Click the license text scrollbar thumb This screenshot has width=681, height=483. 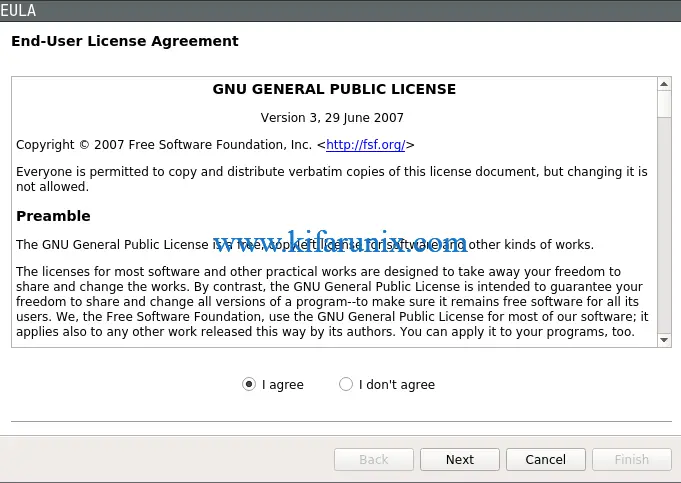click(664, 104)
